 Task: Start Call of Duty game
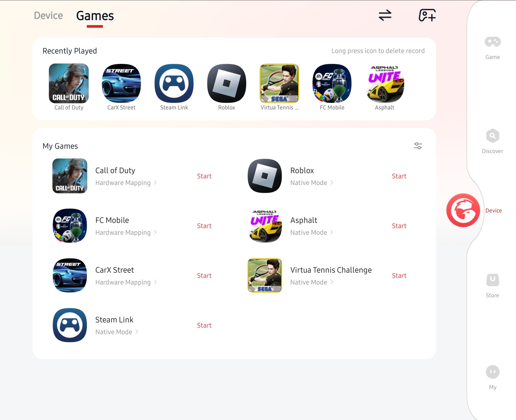point(204,176)
